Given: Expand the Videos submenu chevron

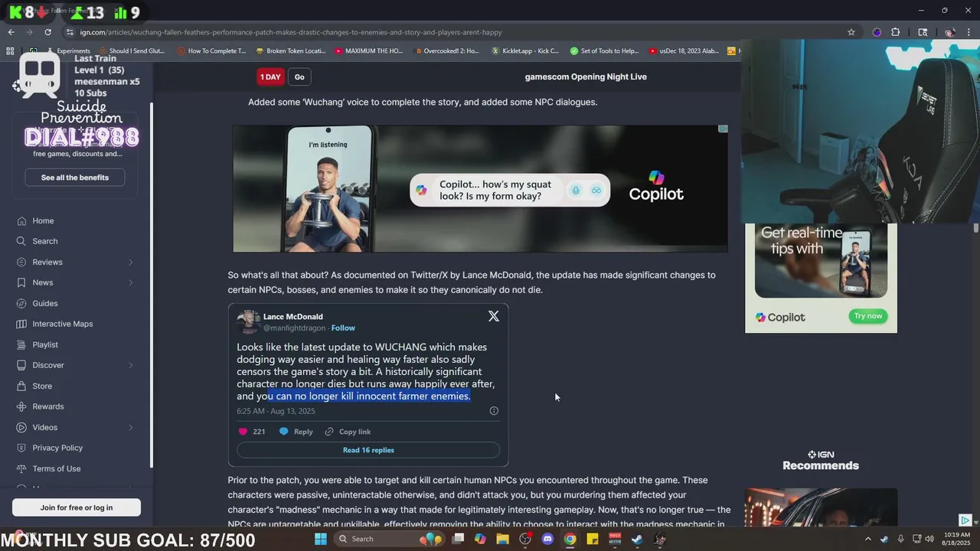Looking at the screenshot, I should tap(130, 427).
